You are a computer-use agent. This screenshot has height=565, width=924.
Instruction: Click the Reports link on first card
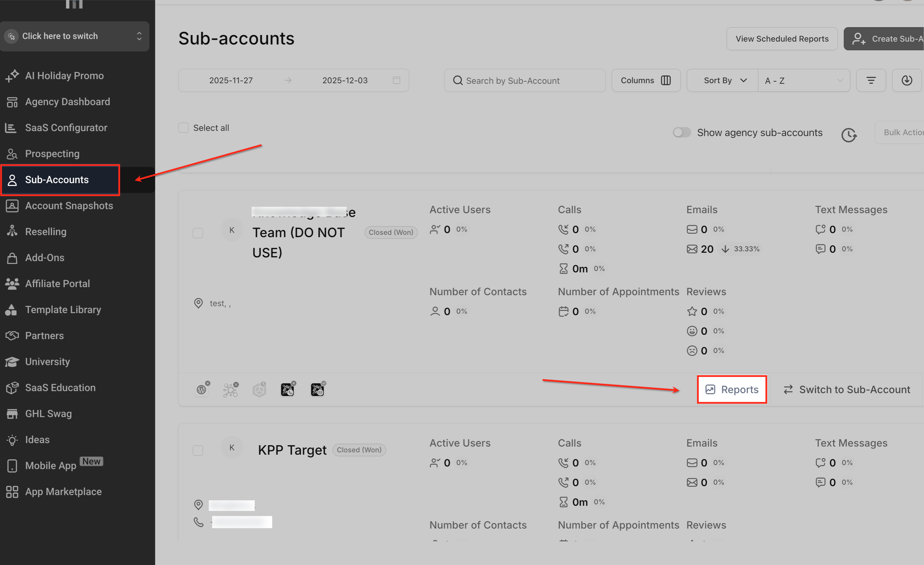(732, 389)
